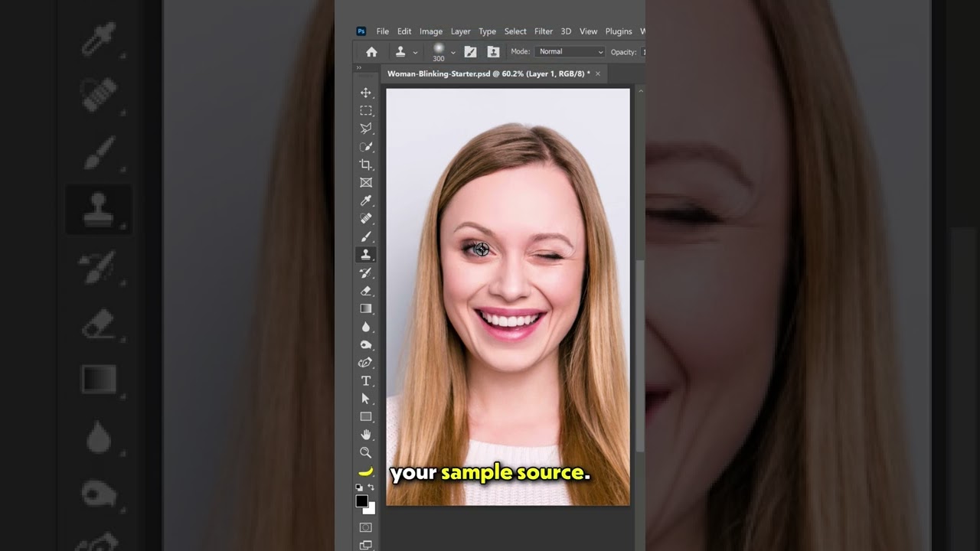This screenshot has height=551, width=980.
Task: Select the Sponge tool
Action: (x=366, y=345)
